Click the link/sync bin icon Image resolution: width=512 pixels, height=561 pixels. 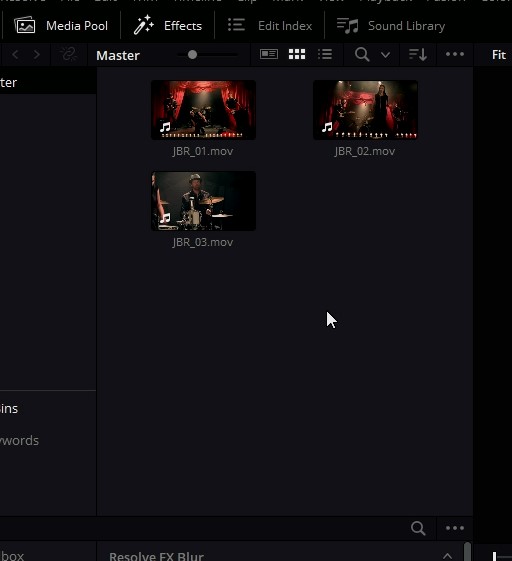(x=68, y=55)
